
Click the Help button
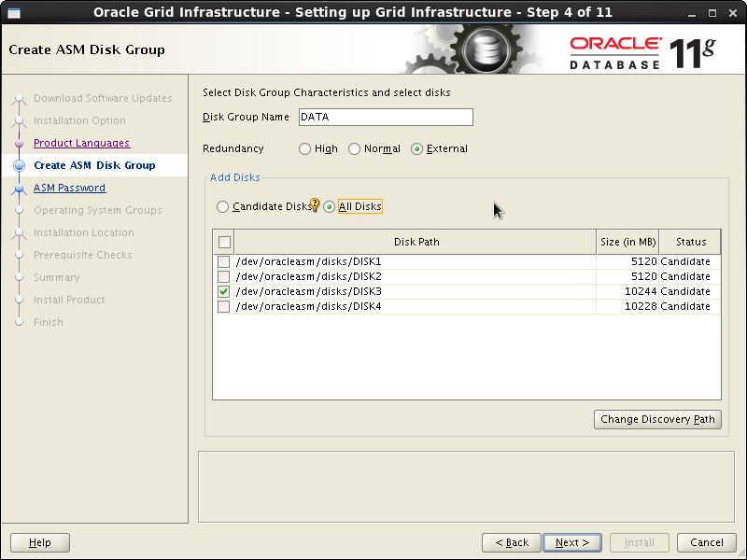pos(40,542)
